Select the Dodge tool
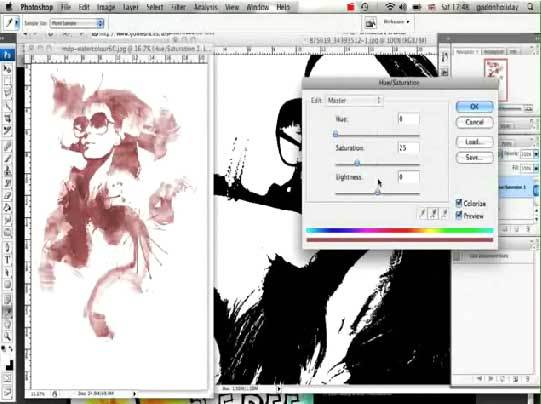Image resolution: width=541 pixels, height=404 pixels. click(7, 233)
